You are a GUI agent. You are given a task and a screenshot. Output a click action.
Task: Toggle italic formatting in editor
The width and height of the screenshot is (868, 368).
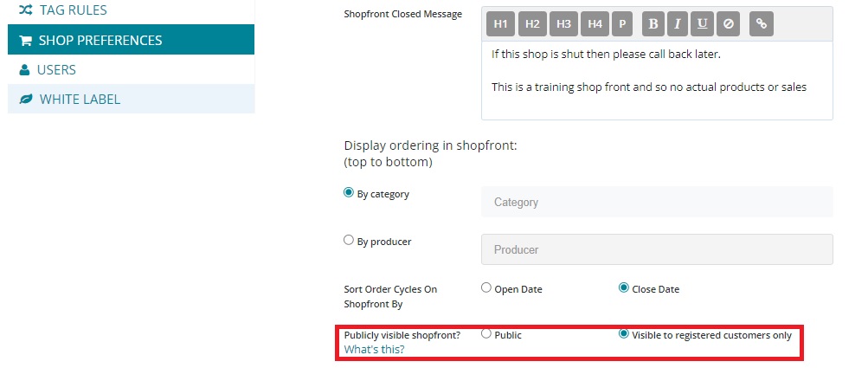678,24
